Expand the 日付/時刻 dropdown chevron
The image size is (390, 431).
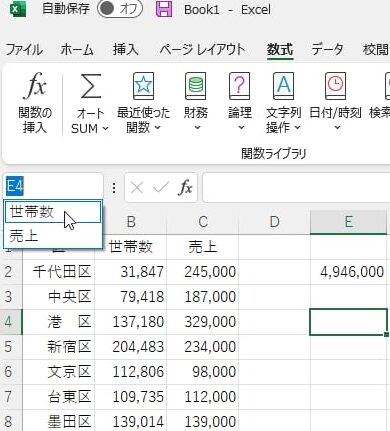pyautogui.click(x=337, y=128)
